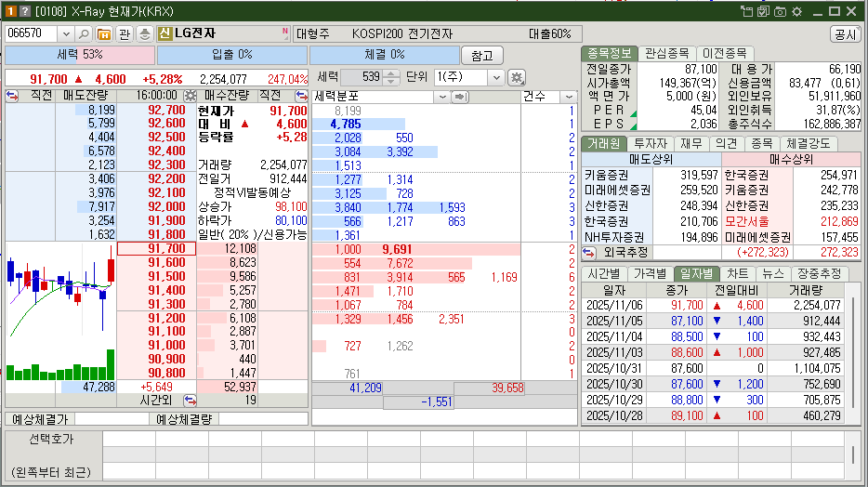Image resolution: width=868 pixels, height=487 pixels.
Task: Decrease 세력 value with stepper down arrow
Action: (x=391, y=82)
